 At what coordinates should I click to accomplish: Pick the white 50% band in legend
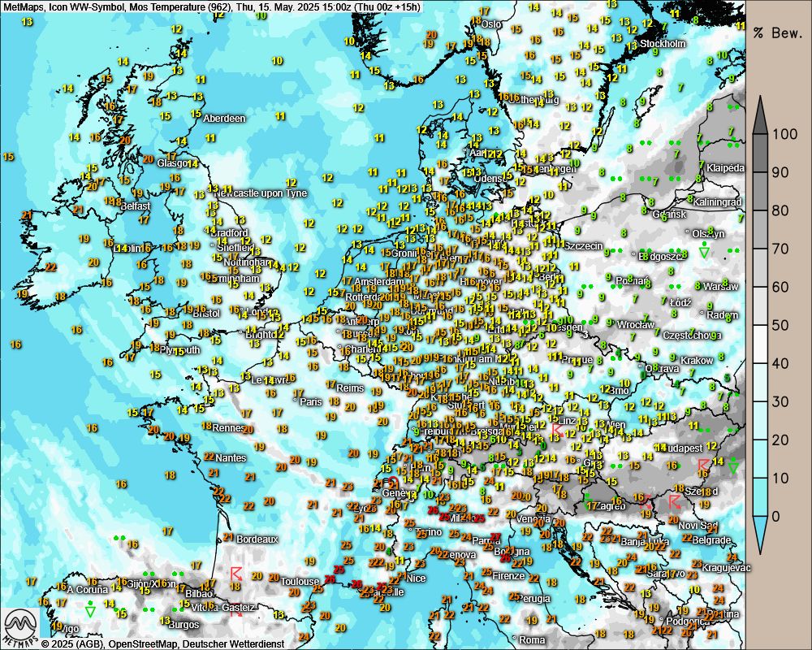[x=761, y=325]
